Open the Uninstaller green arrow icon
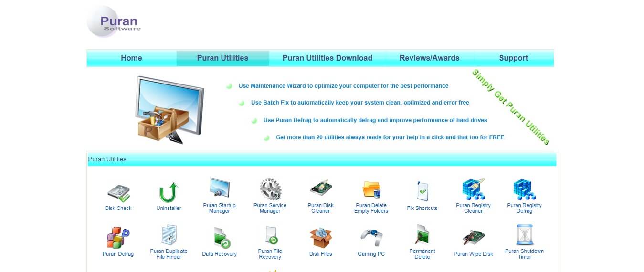 (x=169, y=192)
